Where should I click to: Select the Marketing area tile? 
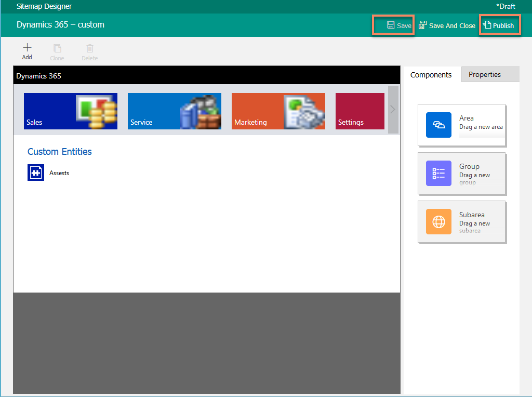click(x=278, y=111)
